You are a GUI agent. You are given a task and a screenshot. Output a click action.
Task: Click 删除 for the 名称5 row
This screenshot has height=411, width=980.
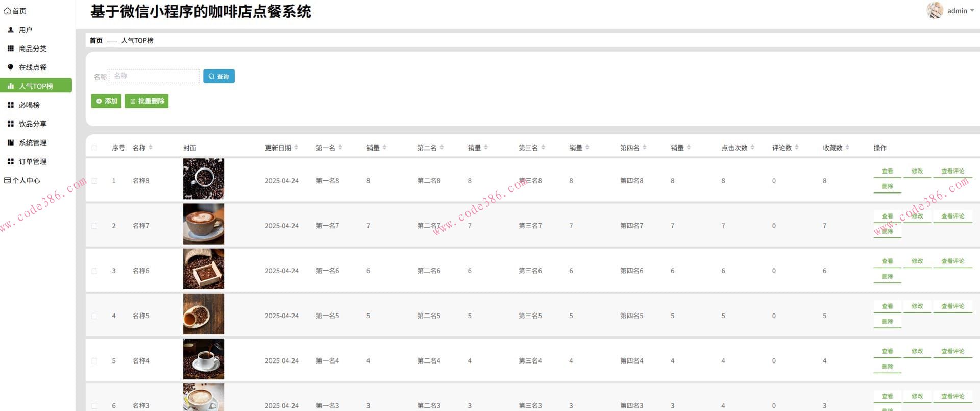[888, 322]
